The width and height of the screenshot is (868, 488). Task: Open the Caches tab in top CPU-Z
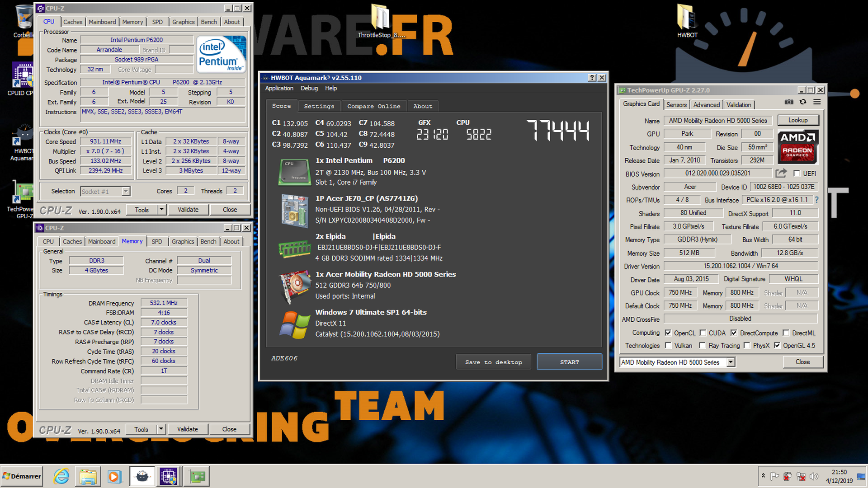click(x=73, y=22)
